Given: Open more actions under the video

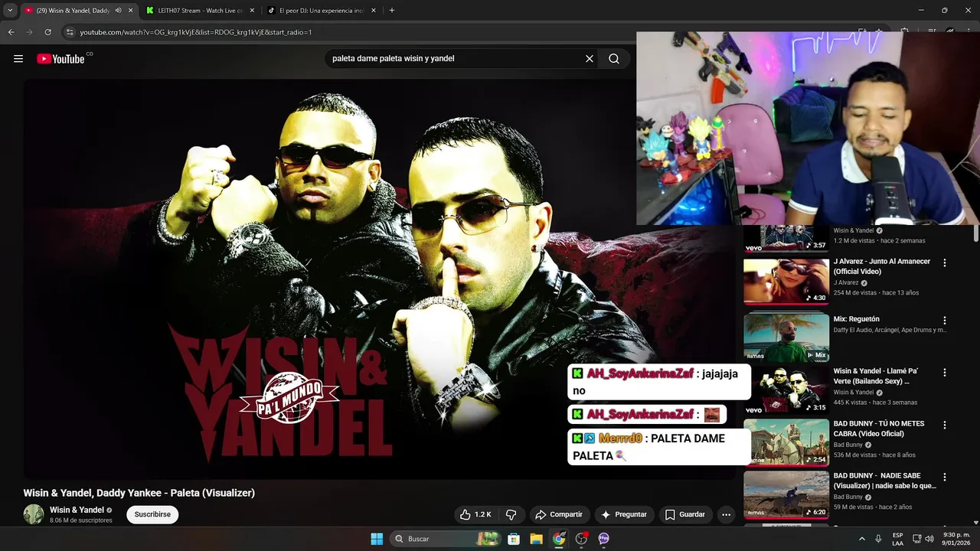Looking at the screenshot, I should tap(727, 514).
